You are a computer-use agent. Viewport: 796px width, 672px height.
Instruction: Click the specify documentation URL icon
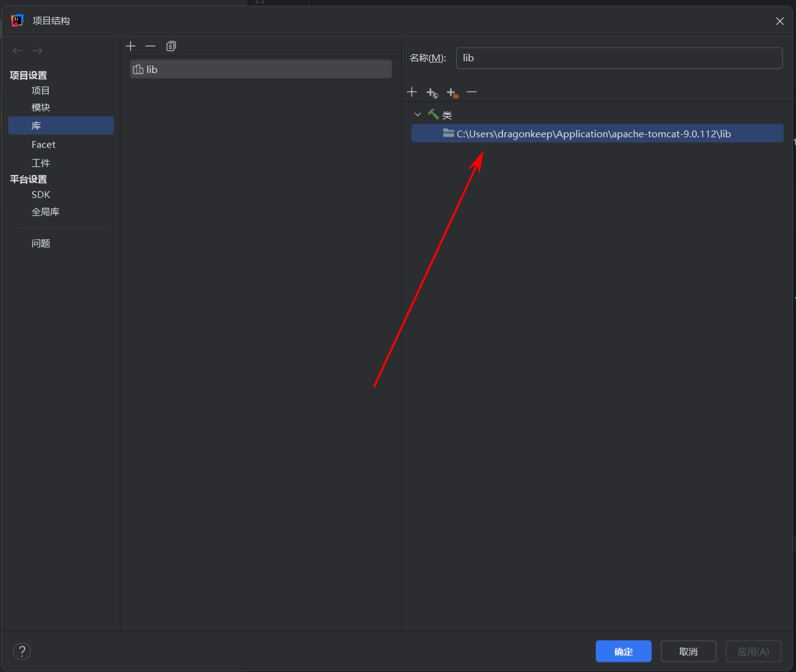pos(432,93)
